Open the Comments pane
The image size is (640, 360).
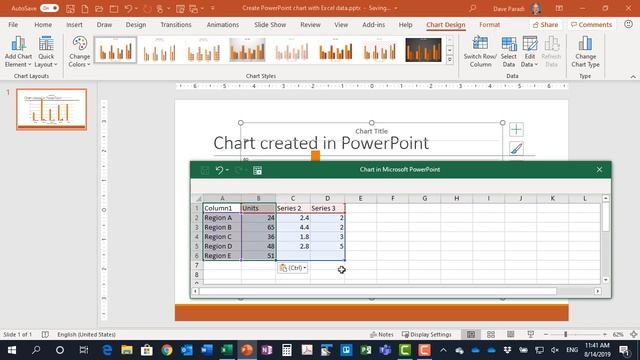tap(591, 24)
